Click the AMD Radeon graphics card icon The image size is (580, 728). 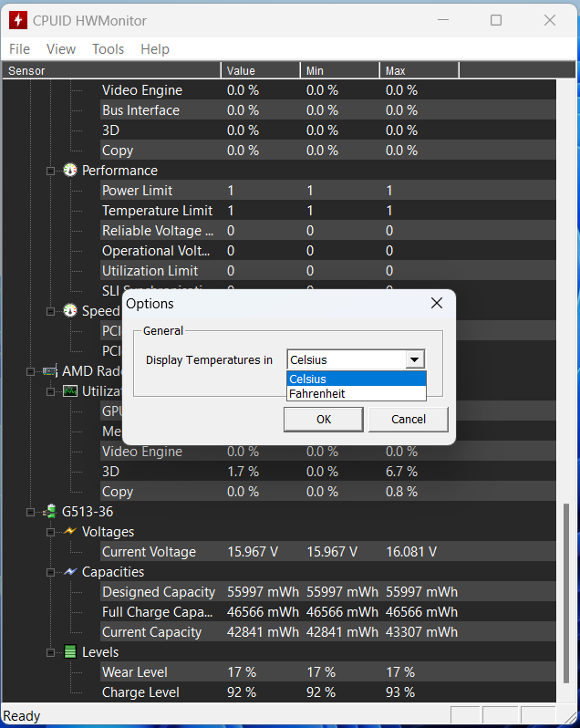pos(50,371)
